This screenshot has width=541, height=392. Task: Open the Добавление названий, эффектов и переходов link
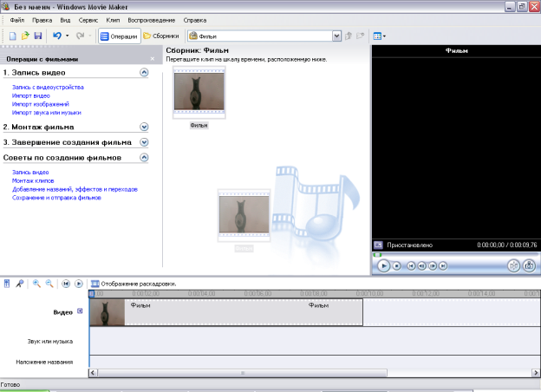pyautogui.click(x=75, y=189)
